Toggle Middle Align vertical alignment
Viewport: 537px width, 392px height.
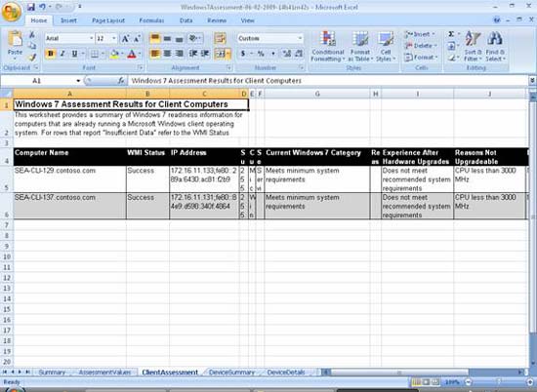pyautogui.click(x=167, y=38)
